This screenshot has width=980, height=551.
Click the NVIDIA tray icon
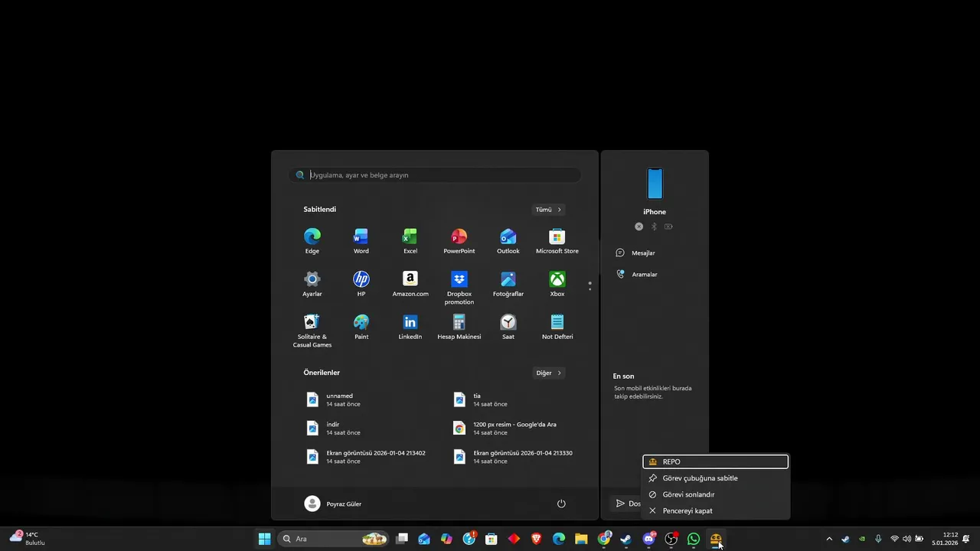point(862,539)
